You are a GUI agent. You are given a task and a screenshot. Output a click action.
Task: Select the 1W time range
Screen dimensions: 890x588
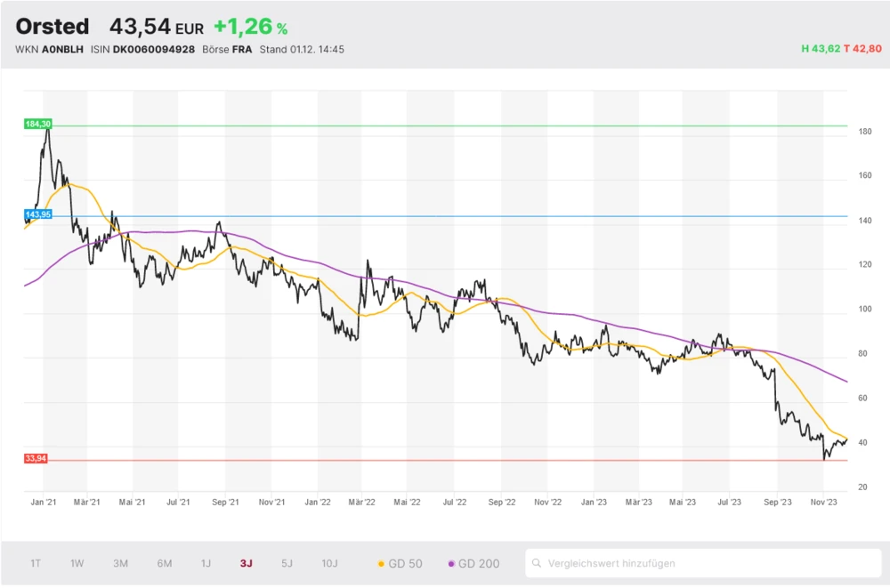point(77,563)
